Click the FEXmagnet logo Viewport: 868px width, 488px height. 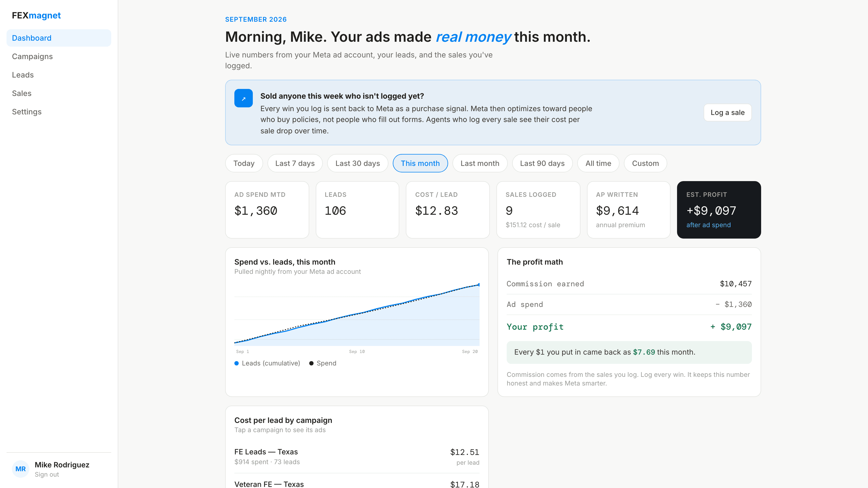[36, 15]
